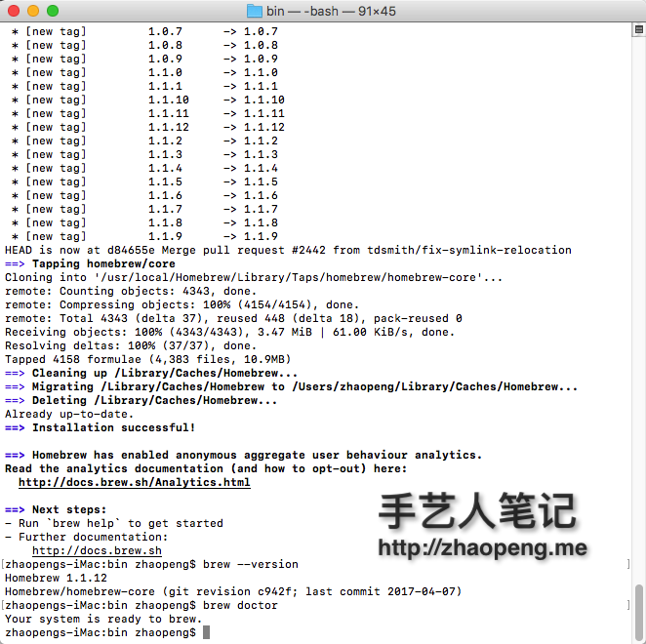Click "Your system is ready to brew." output
The height and width of the screenshot is (644, 646).
coord(102,619)
